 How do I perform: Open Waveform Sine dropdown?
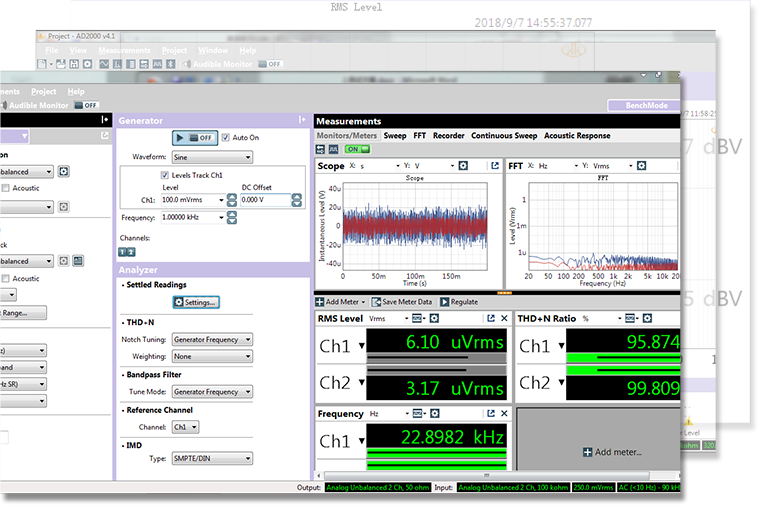tap(212, 157)
